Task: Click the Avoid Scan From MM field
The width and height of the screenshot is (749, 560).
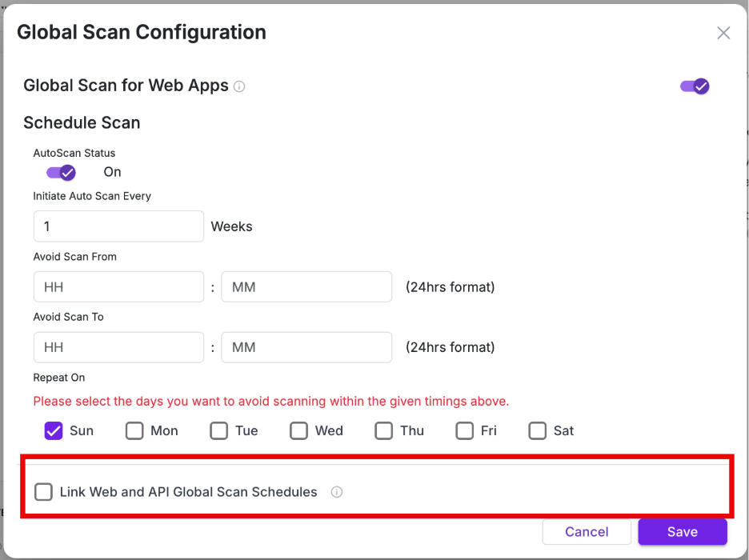Action: (306, 286)
